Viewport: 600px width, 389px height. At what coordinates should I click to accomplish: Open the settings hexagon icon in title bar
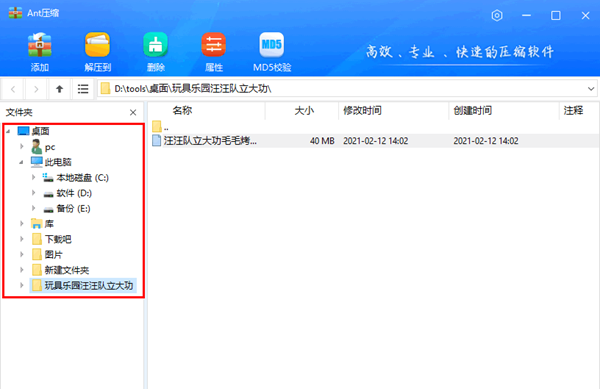click(497, 16)
